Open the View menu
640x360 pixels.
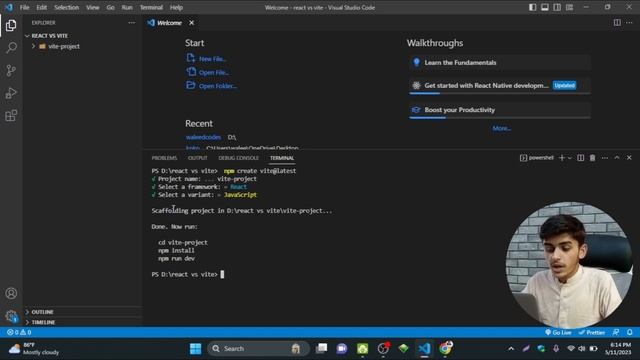(93, 7)
